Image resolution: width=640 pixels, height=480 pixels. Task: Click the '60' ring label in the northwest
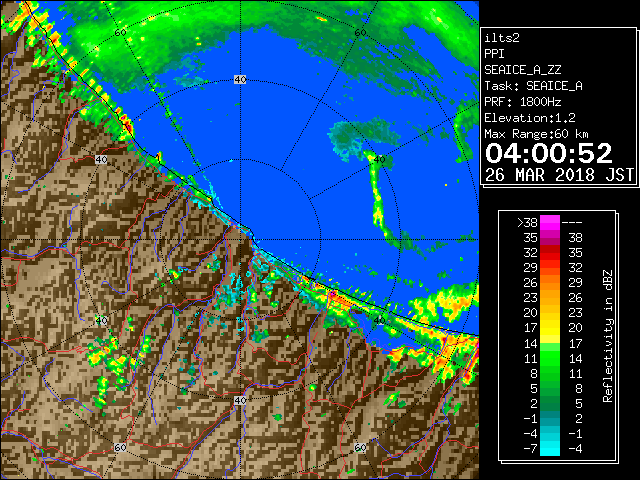(120, 32)
